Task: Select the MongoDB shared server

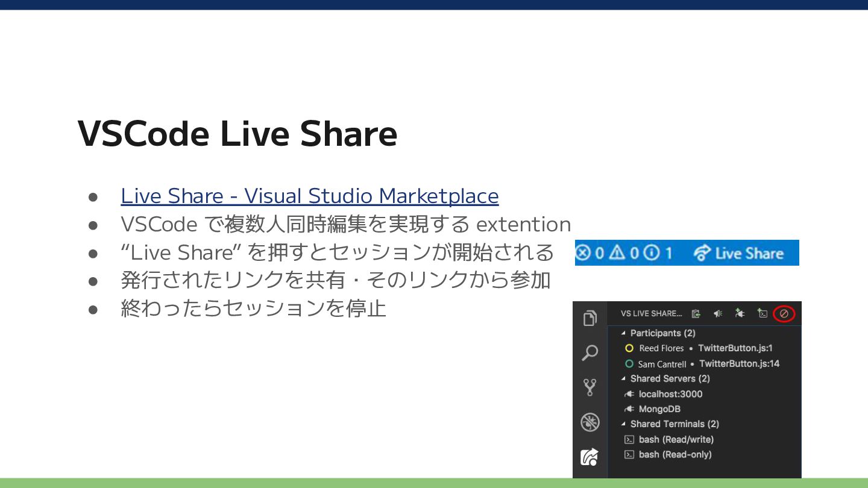Action: [x=652, y=409]
